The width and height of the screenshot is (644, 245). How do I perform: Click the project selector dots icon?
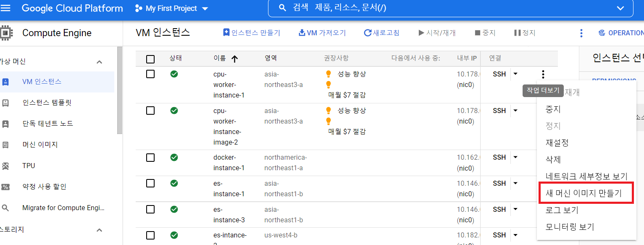pyautogui.click(x=139, y=8)
